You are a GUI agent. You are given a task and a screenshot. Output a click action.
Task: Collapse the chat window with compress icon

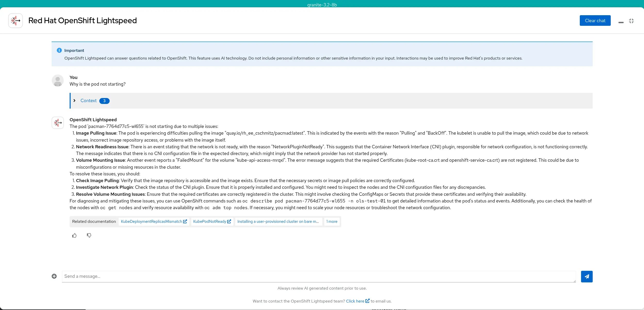coord(631,21)
